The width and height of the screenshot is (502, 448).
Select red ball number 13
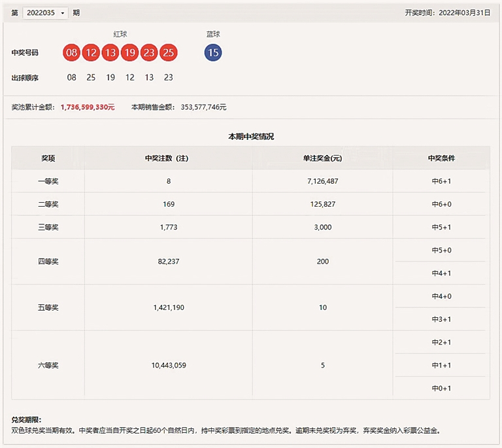coord(110,52)
